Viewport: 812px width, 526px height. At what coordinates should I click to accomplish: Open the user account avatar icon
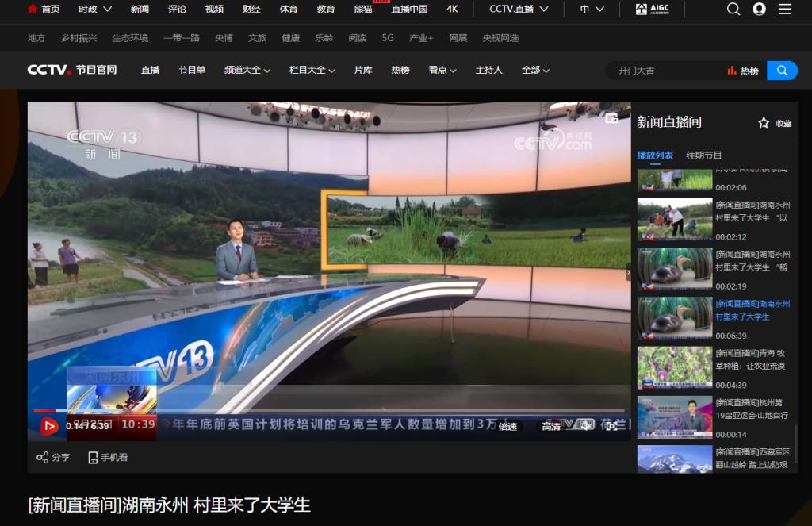(x=759, y=9)
